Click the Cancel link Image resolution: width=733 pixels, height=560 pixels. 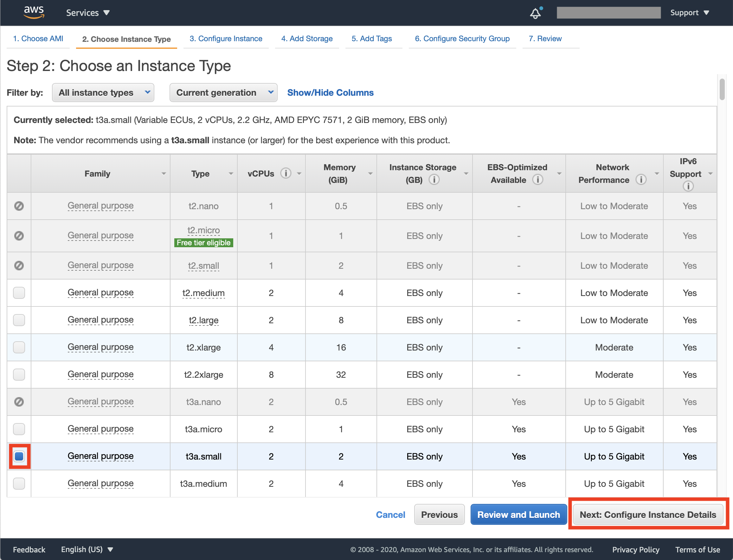coord(391,515)
